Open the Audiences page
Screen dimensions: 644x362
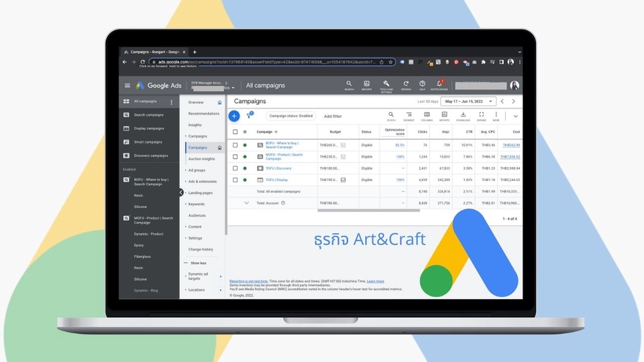point(197,215)
